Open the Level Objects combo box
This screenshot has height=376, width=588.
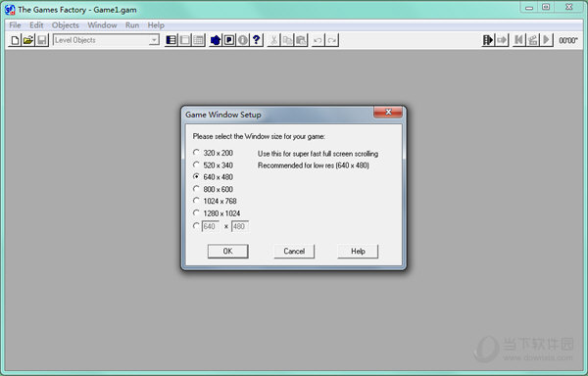107,40
